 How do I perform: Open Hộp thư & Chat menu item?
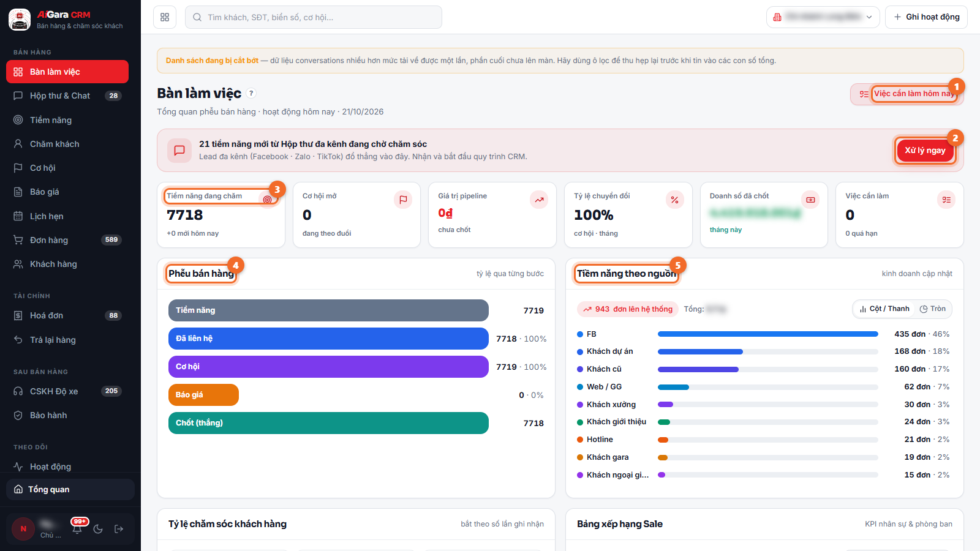tap(67, 96)
